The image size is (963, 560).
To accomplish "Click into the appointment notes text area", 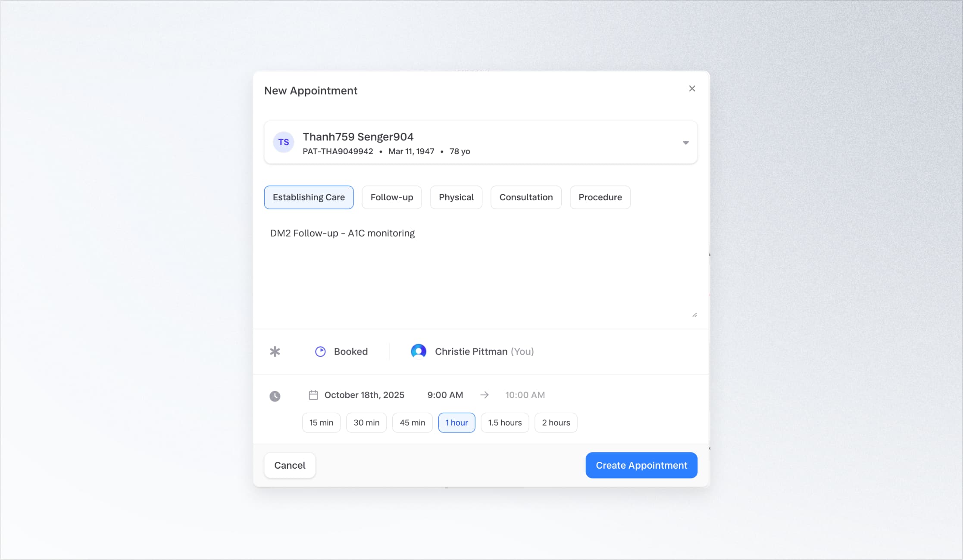I will tap(480, 271).
